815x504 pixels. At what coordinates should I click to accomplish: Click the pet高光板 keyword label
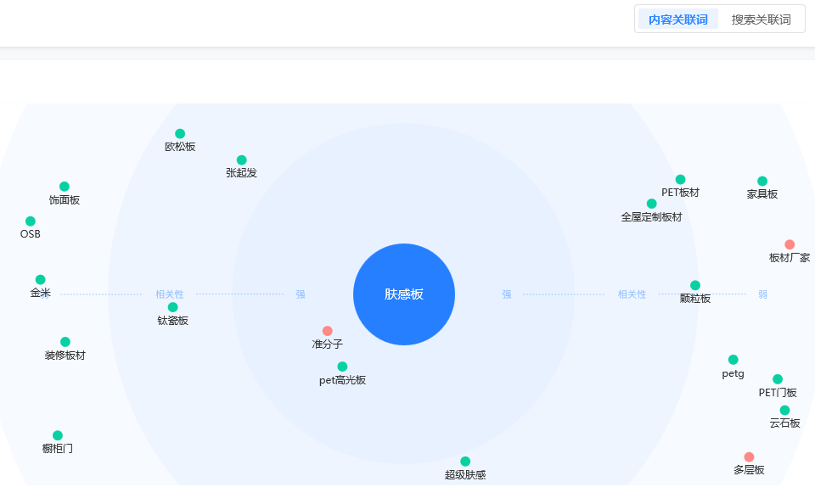click(342, 380)
